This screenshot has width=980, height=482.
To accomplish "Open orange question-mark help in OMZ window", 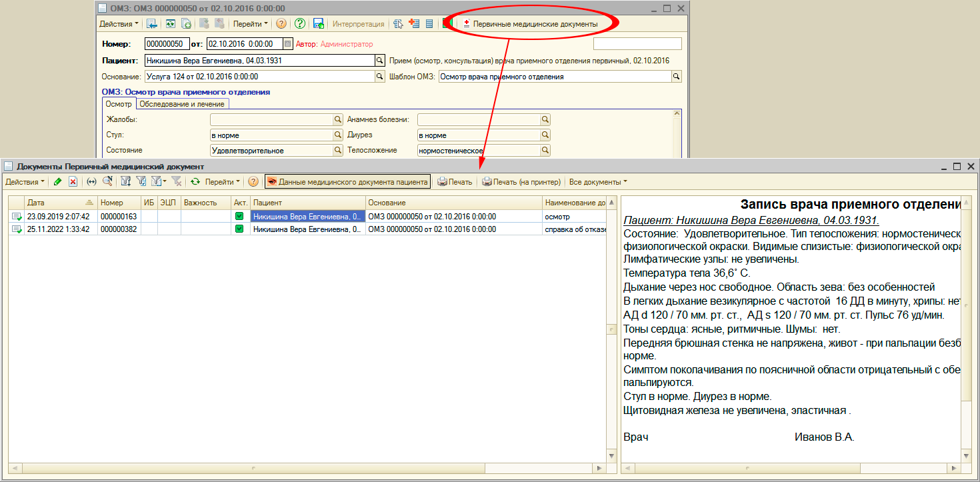I will (x=281, y=23).
